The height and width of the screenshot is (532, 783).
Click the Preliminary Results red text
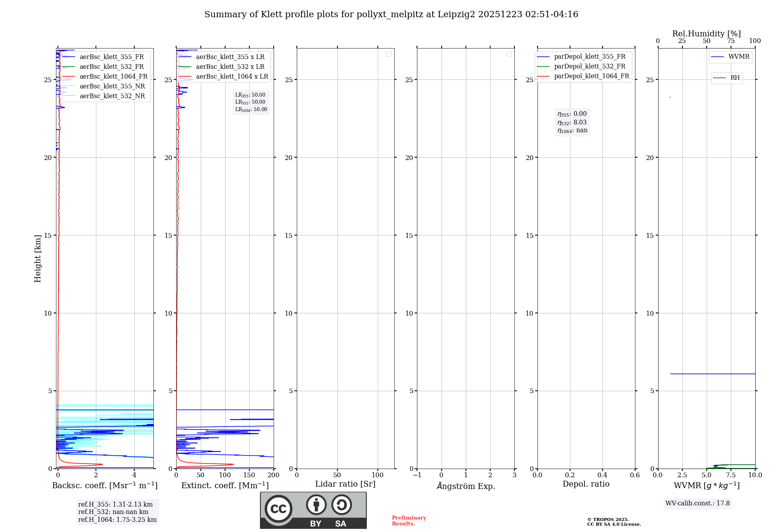pyautogui.click(x=409, y=521)
